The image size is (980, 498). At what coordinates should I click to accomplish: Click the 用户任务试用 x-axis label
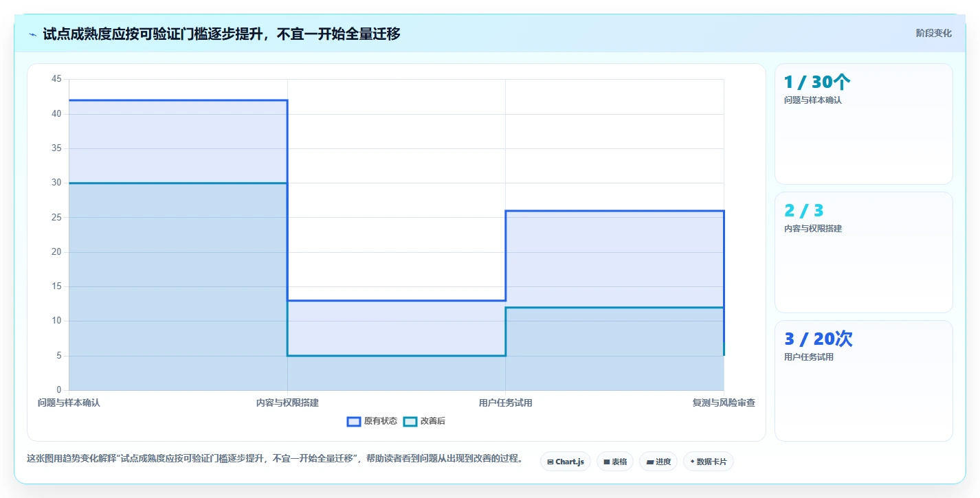pos(506,403)
